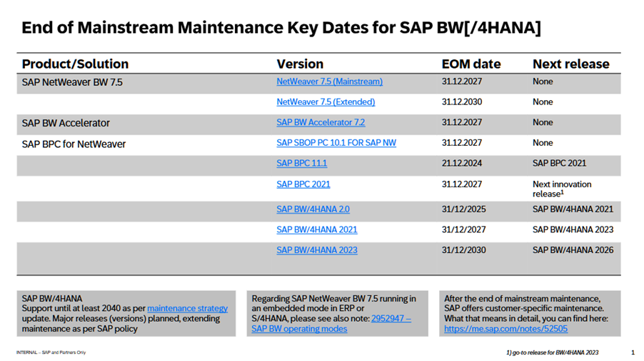
Task: Open the SAP BW Accelerator 7.2 link
Action: [x=321, y=122]
